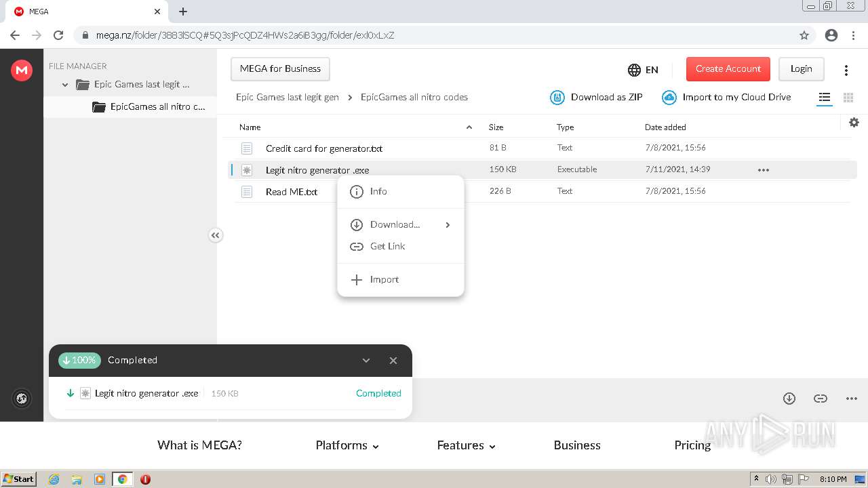Expand the Features footer menu

click(467, 445)
